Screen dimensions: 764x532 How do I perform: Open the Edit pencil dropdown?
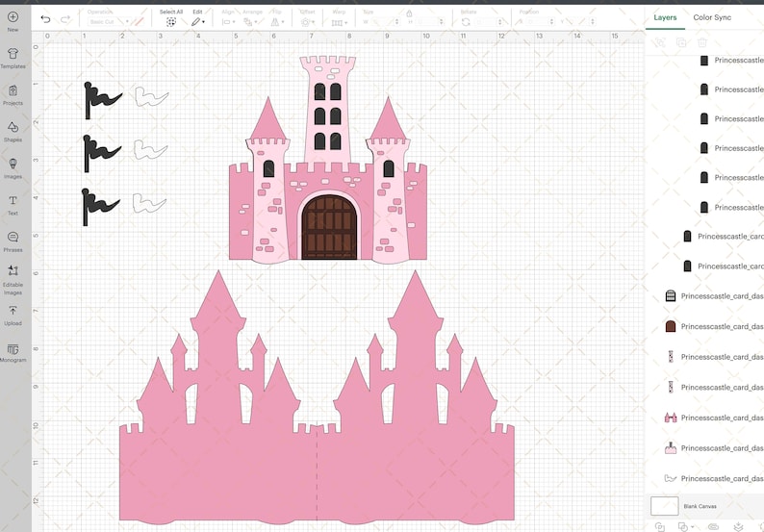click(198, 22)
